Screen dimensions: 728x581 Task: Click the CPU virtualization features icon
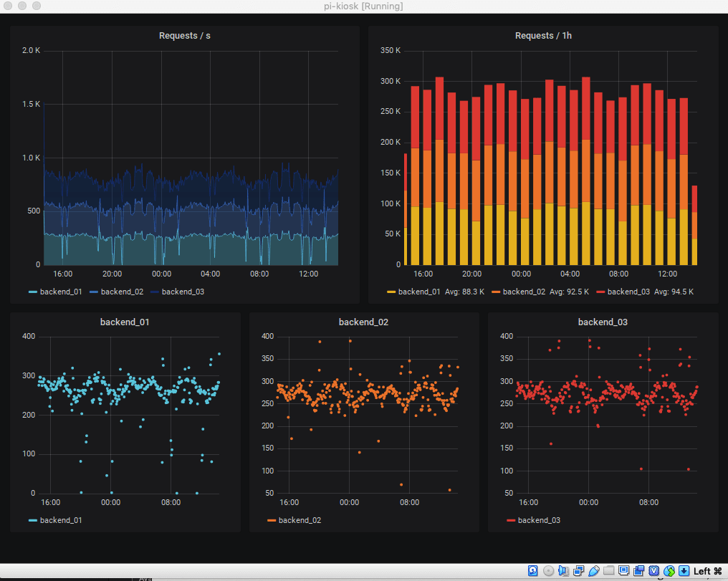pos(654,571)
